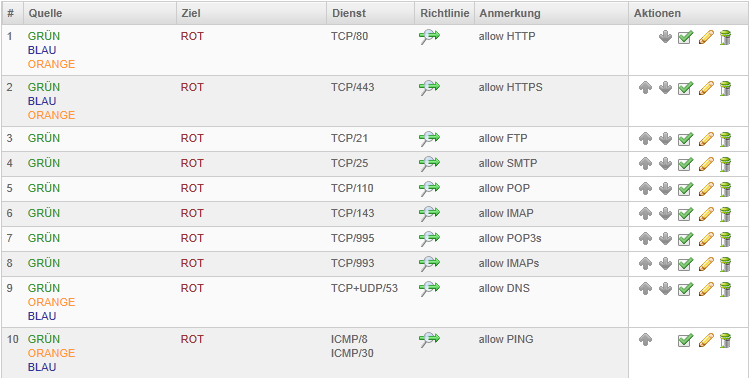Move the allow HTTP rule down
Viewport: 749px width, 378px height.
(665, 37)
